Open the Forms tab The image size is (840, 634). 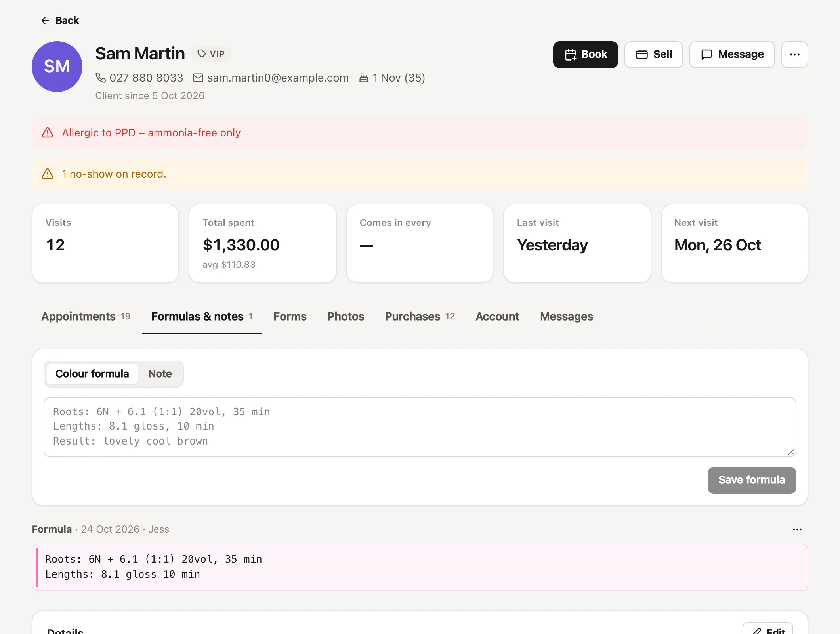pyautogui.click(x=290, y=317)
